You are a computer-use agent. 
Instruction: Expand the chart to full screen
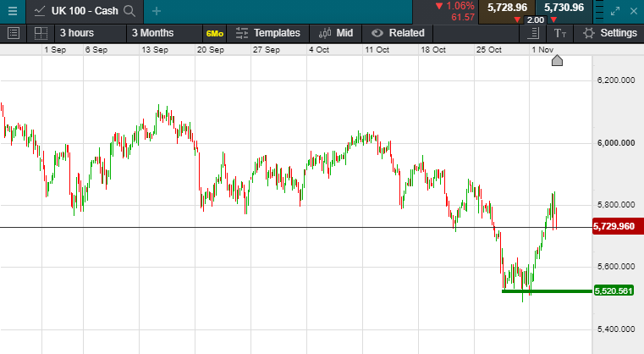coord(619,10)
